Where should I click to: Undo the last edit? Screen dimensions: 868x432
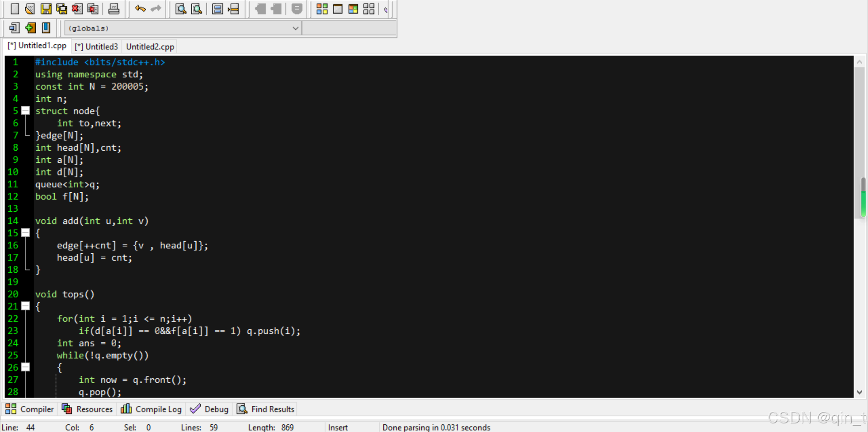(140, 9)
